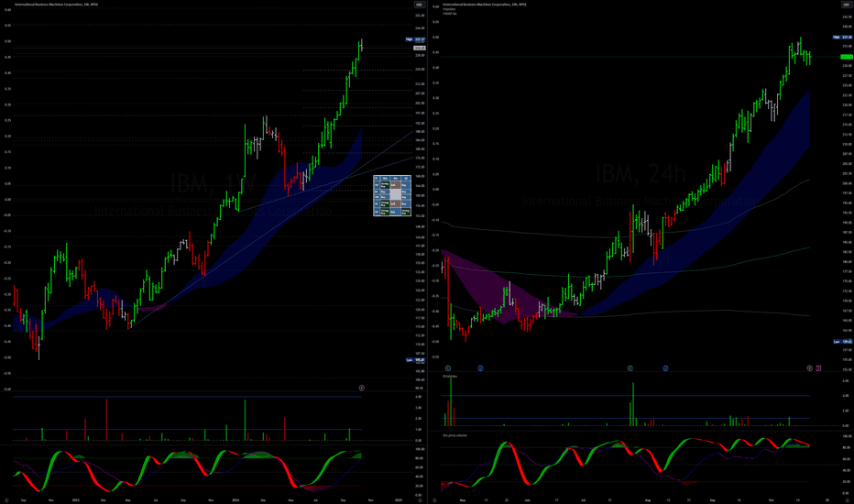The width and height of the screenshot is (854, 504).
Task: Click the second green earnings marker on the 24h chart
Action: click(630, 368)
